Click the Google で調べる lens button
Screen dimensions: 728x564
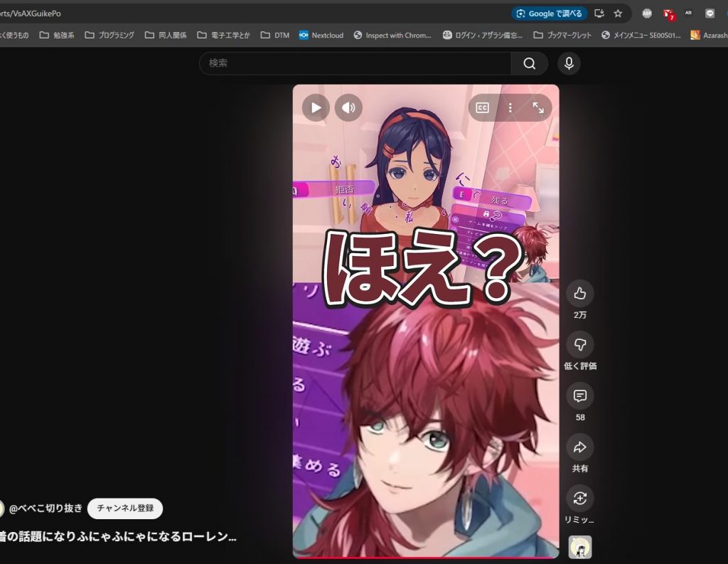pyautogui.click(x=549, y=14)
